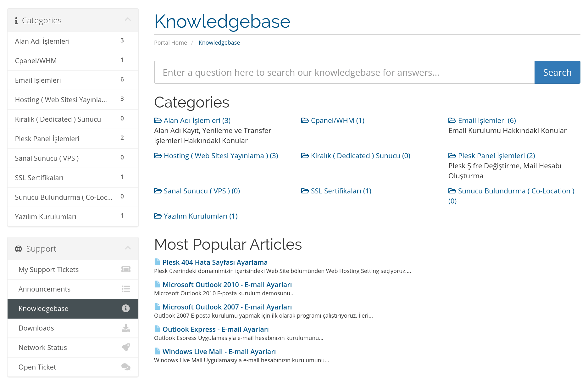Open Plesk Panel İşlemleri (2) category link
588x384 pixels.
pos(496,156)
